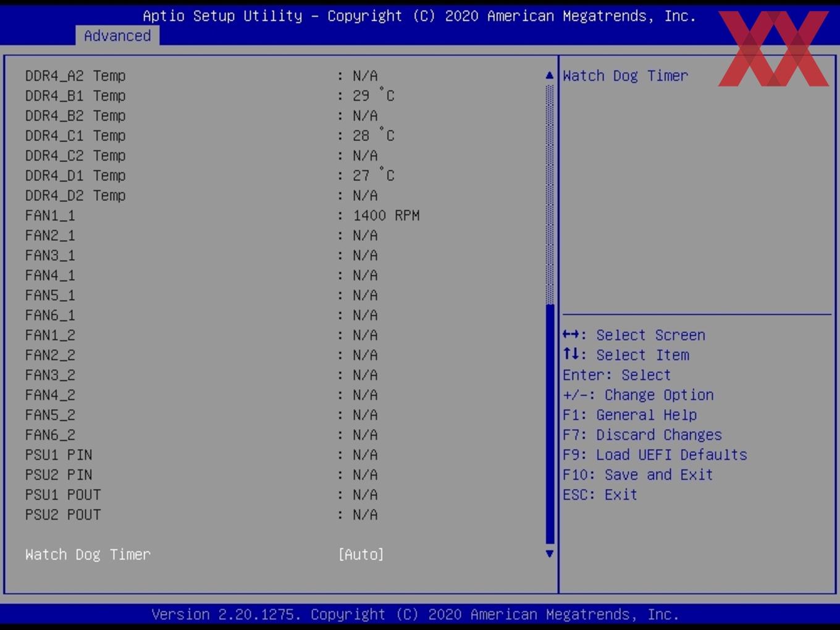Click the FAN5_1 row
840x630 pixels.
pos(201,295)
